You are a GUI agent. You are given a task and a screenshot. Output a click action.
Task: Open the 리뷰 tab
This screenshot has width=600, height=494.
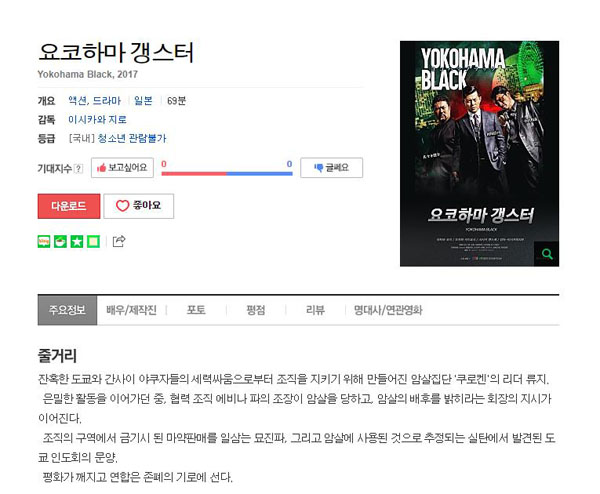(x=315, y=310)
